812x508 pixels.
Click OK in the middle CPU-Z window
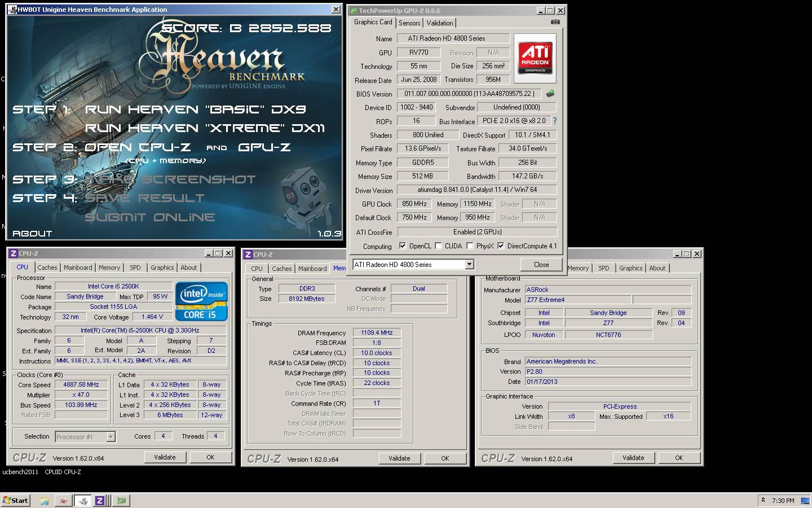click(445, 458)
